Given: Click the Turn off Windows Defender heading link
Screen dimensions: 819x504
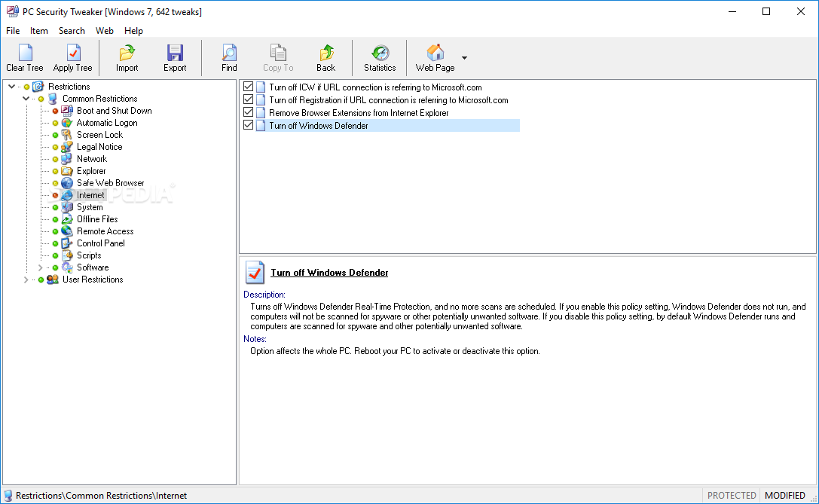Looking at the screenshot, I should point(329,273).
